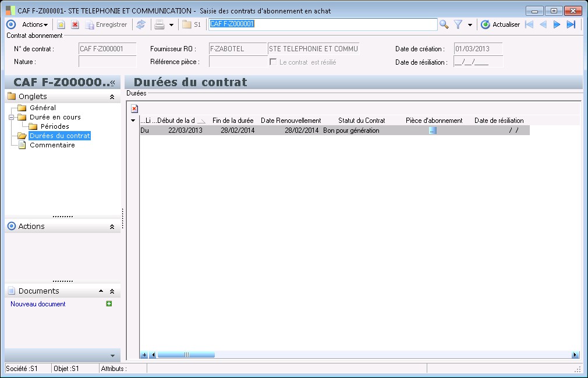Collapse the Durée en cours tree node
Screen dimensions: 588x378
[x=11, y=118]
